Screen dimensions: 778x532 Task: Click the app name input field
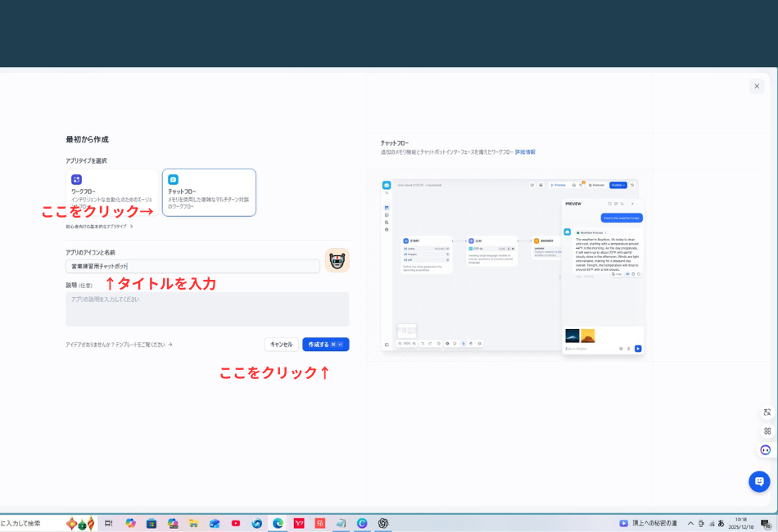click(192, 266)
